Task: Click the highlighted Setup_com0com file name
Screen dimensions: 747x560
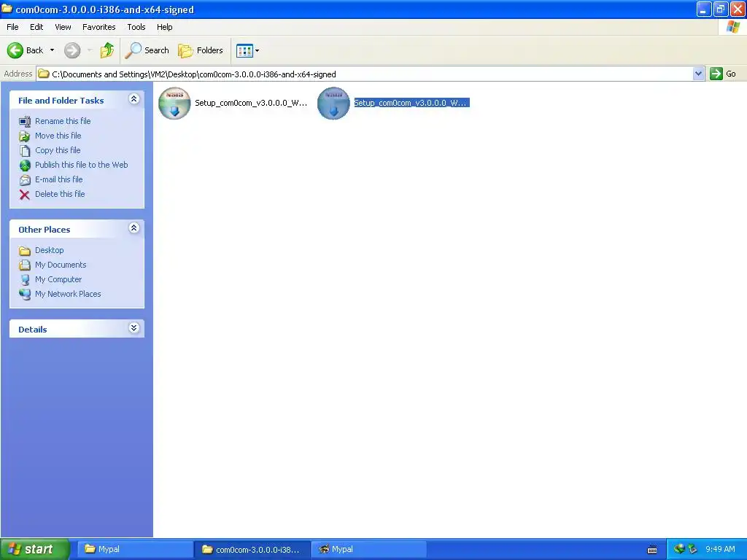Action: click(x=411, y=103)
